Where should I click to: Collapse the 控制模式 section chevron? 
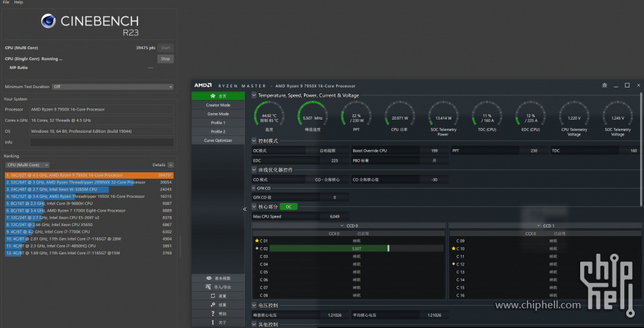pos(254,141)
